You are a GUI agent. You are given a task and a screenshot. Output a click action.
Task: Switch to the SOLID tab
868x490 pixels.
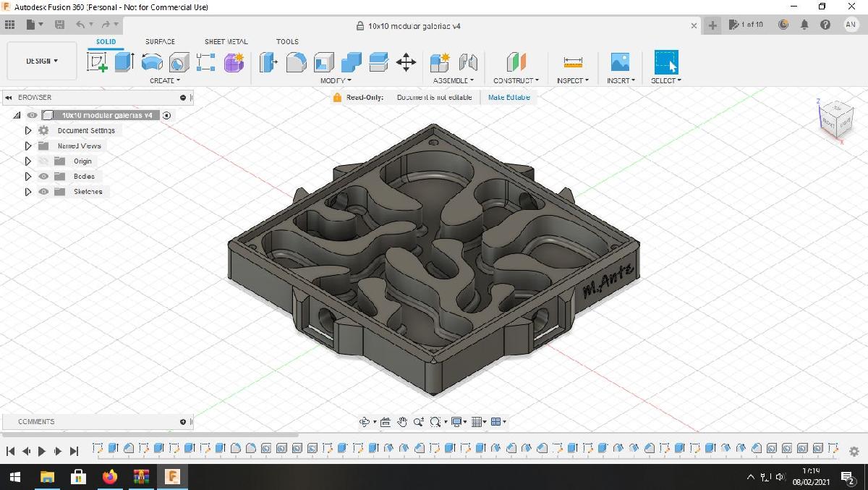point(106,42)
